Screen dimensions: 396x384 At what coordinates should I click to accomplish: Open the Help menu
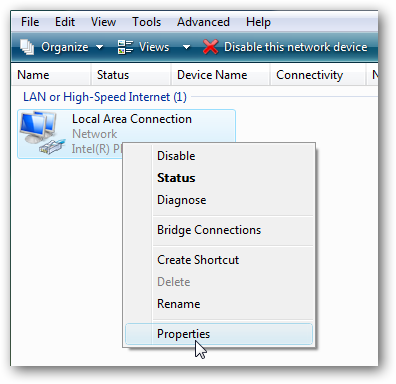pyautogui.click(x=258, y=22)
